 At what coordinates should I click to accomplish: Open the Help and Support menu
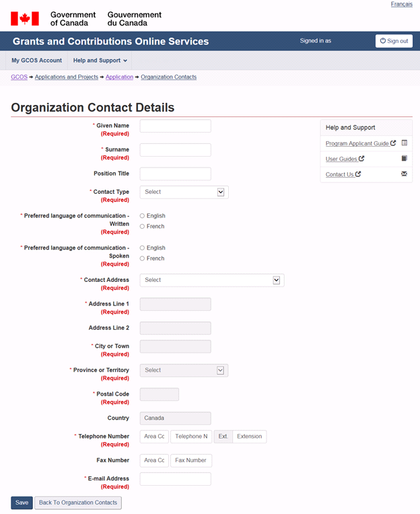pos(100,61)
